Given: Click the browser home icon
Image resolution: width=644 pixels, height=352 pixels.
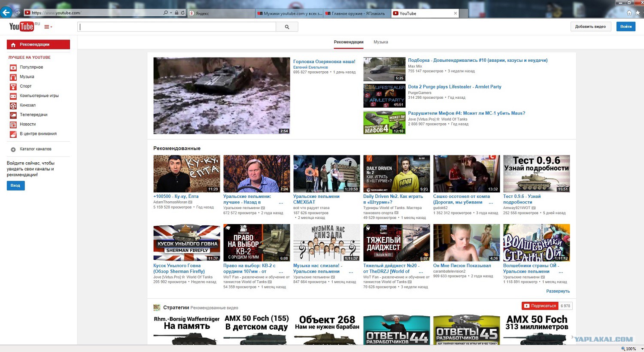Looking at the screenshot, I should pos(629,13).
